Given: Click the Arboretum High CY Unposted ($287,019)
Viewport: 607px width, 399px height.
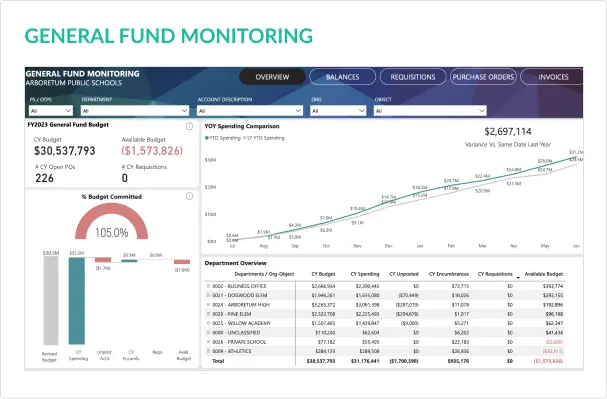Looking at the screenshot, I should (x=407, y=305).
